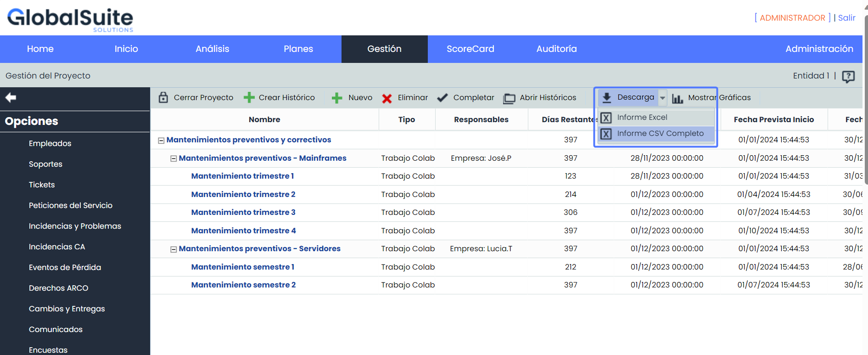Click the Mostrar Gráficas chart icon
This screenshot has height=355, width=868.
click(x=677, y=98)
